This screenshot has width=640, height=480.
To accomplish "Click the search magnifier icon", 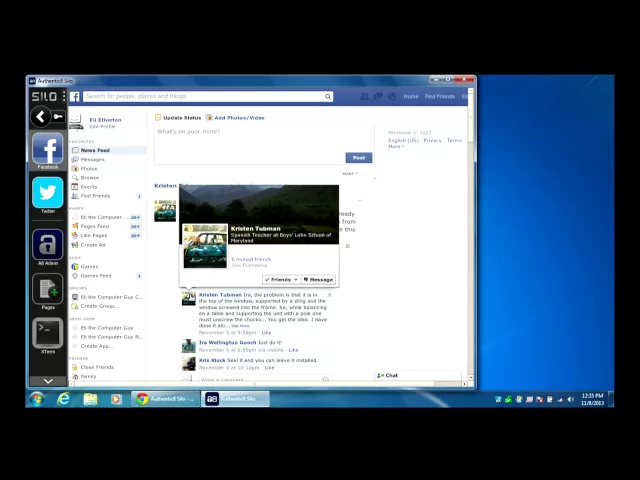I will click(328, 97).
